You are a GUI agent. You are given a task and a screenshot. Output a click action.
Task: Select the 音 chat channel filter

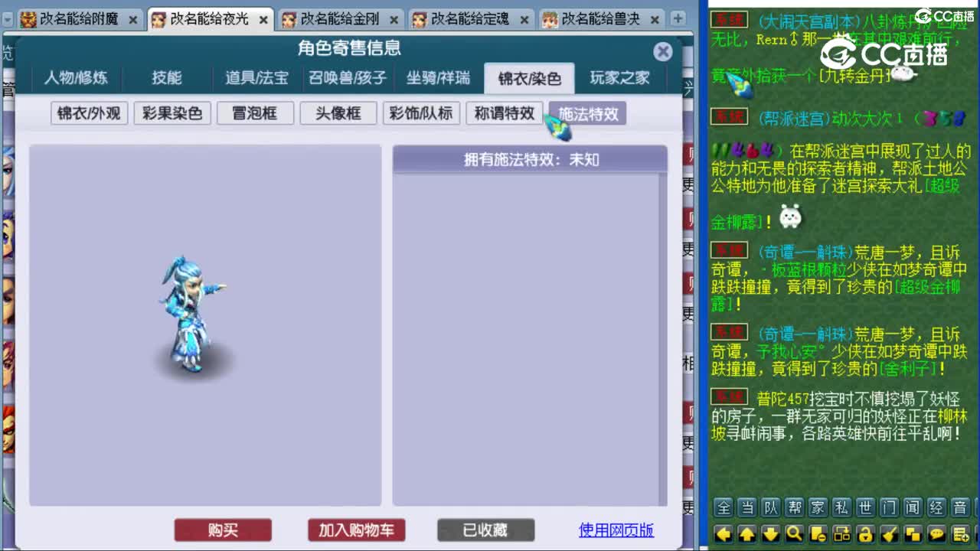tap(960, 507)
